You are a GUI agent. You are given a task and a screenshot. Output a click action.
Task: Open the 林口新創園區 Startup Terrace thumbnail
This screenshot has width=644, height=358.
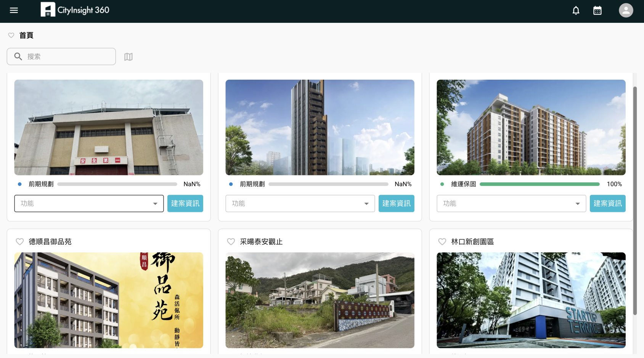coord(531,300)
